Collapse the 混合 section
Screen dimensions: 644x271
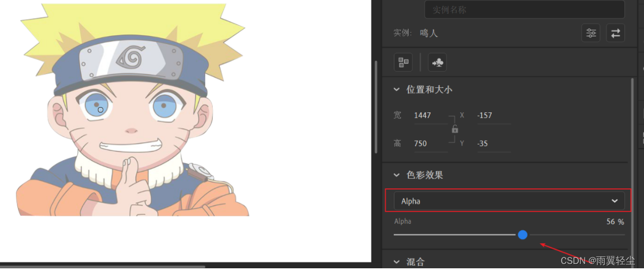(397, 262)
